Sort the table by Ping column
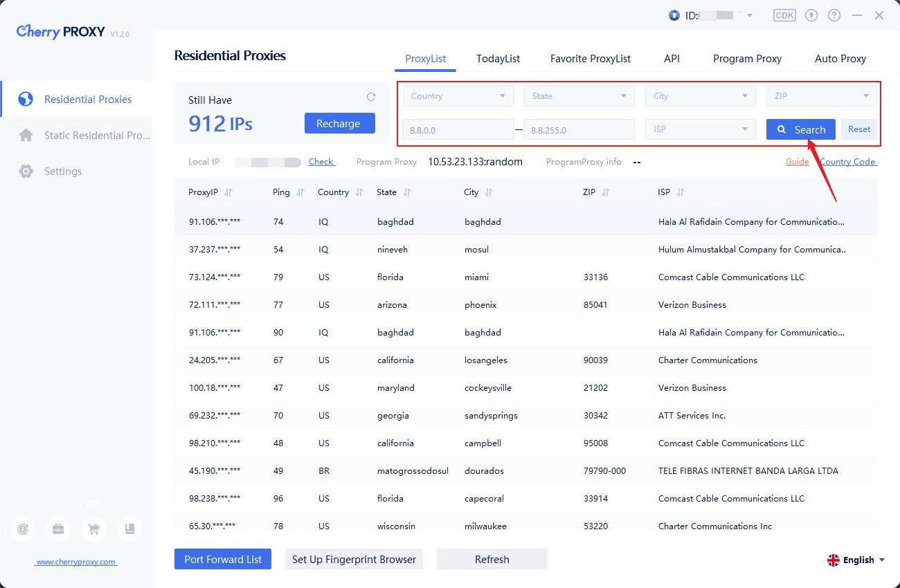The width and height of the screenshot is (900, 588). coord(300,192)
